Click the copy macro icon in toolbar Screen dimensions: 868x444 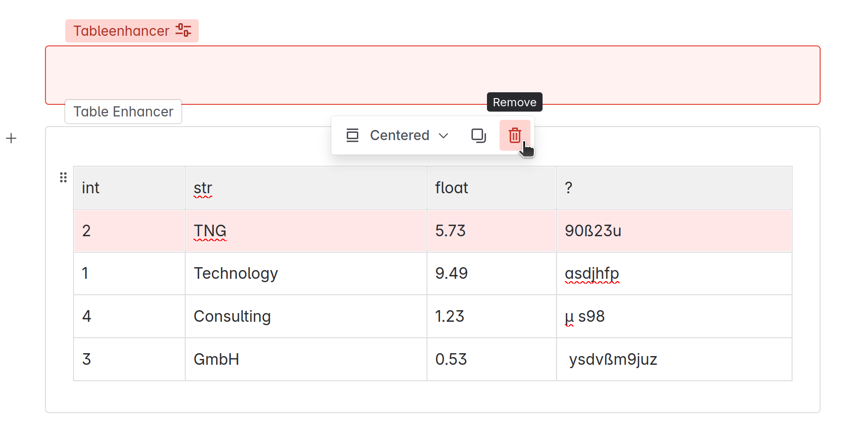point(478,135)
